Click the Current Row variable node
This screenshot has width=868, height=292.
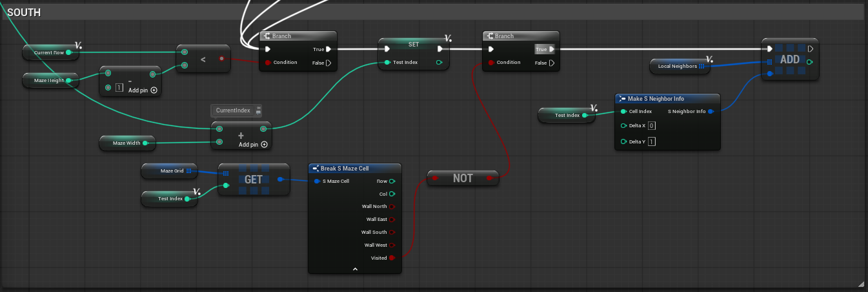(51, 52)
